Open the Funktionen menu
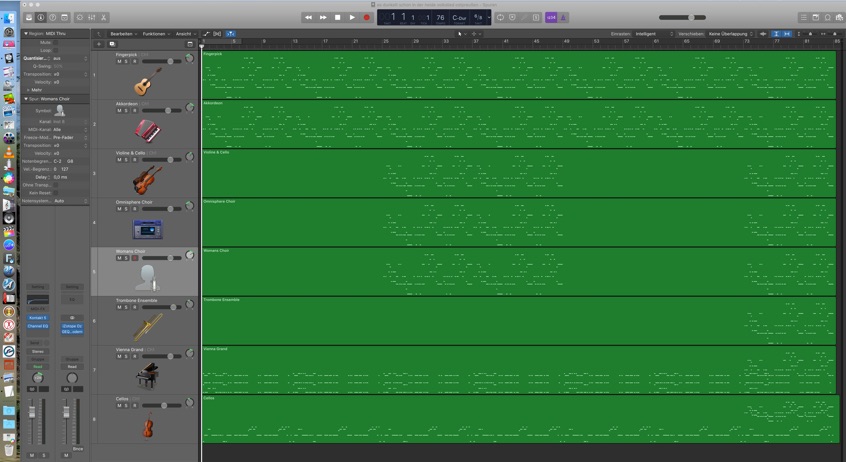846x462 pixels. click(x=156, y=33)
